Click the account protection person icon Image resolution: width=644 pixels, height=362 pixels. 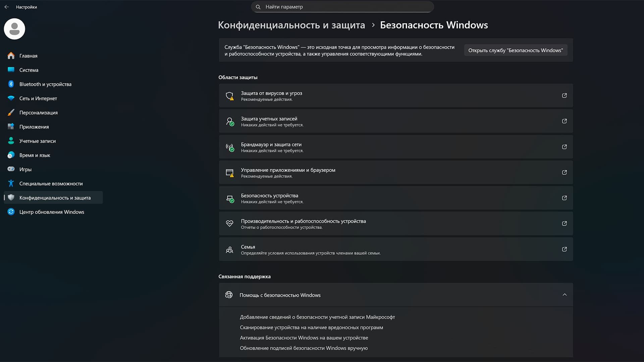pyautogui.click(x=230, y=121)
